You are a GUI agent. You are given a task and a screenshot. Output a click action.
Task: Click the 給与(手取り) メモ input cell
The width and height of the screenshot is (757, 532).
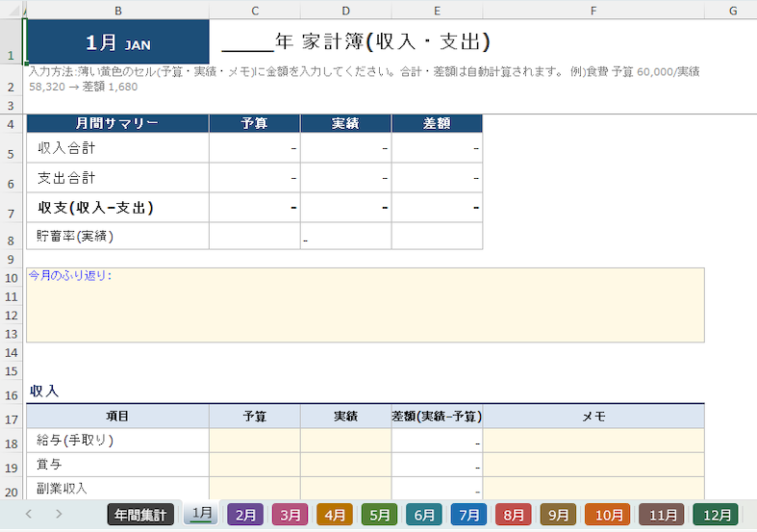click(x=593, y=441)
